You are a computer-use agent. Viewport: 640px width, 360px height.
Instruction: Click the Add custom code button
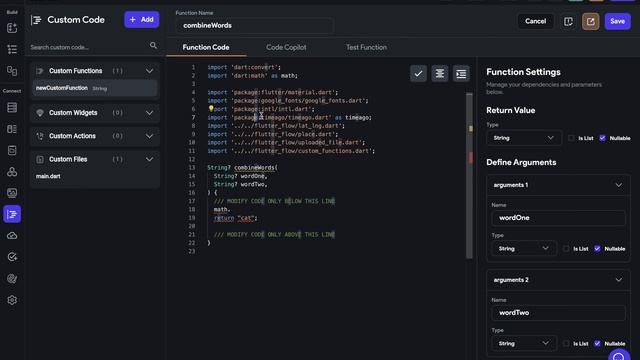(142, 20)
